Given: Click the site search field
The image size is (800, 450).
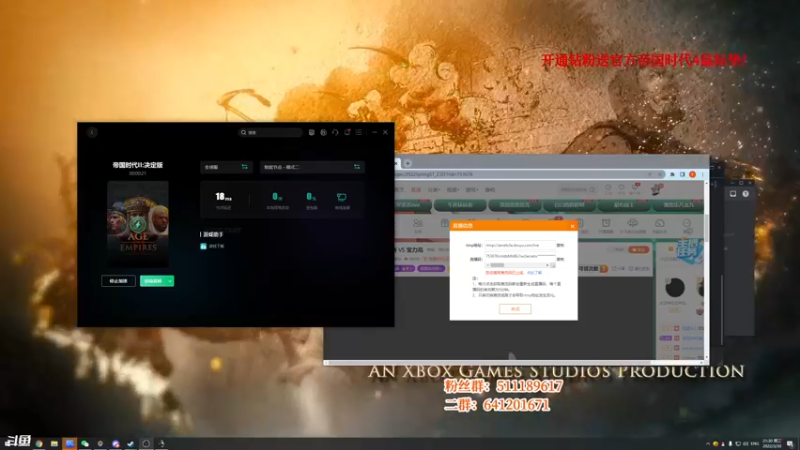Looking at the screenshot, I should click(577, 189).
